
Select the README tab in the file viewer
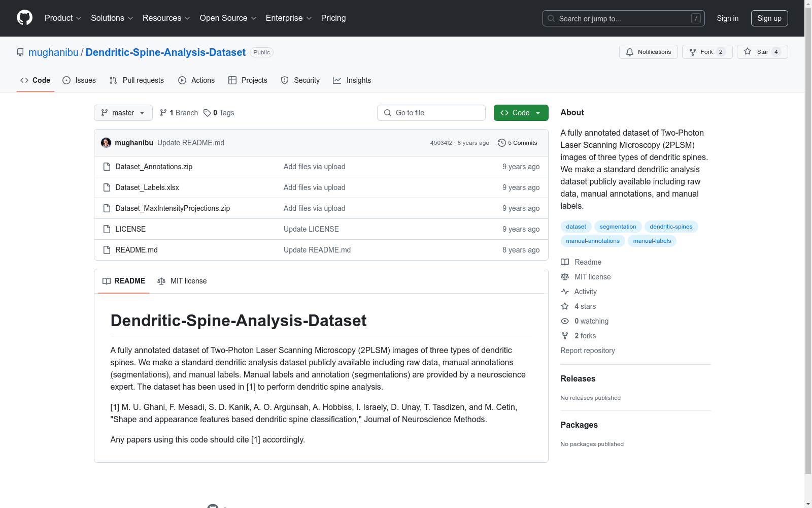pyautogui.click(x=124, y=281)
